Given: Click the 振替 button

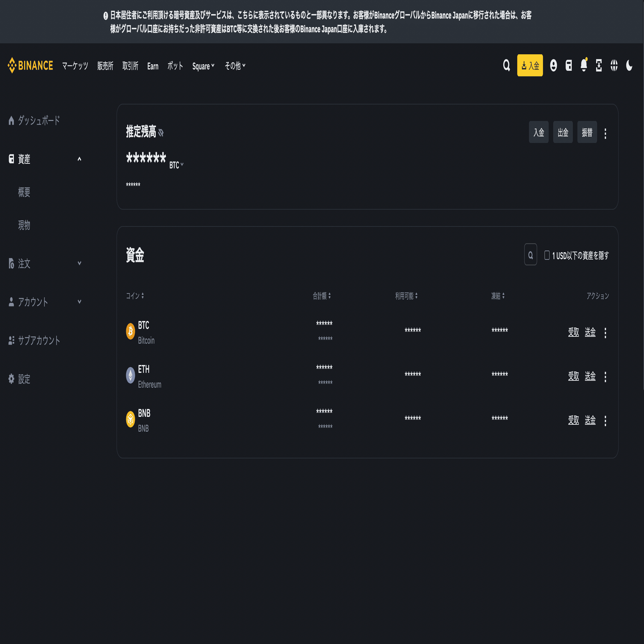Looking at the screenshot, I should pos(587,132).
